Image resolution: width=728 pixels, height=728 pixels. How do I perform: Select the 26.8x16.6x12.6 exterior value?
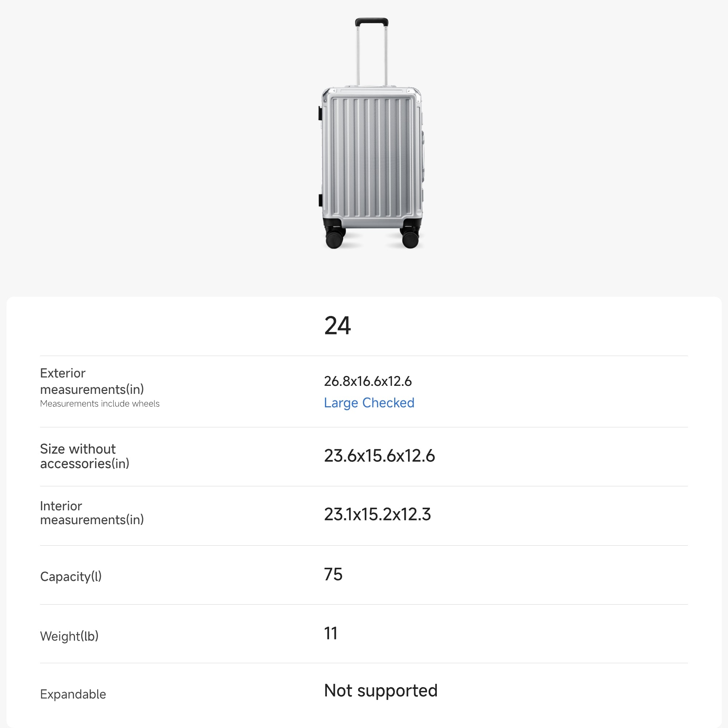click(368, 381)
